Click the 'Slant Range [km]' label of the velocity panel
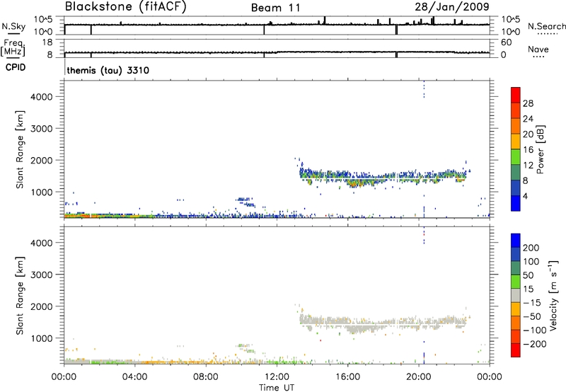The height and width of the screenshot is (392, 566). pos(20,295)
